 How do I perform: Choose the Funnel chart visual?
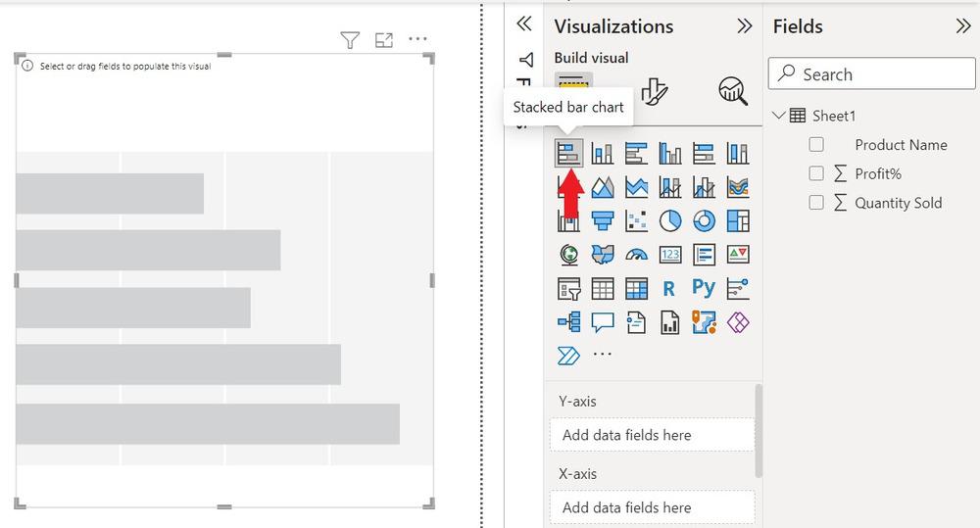click(603, 220)
